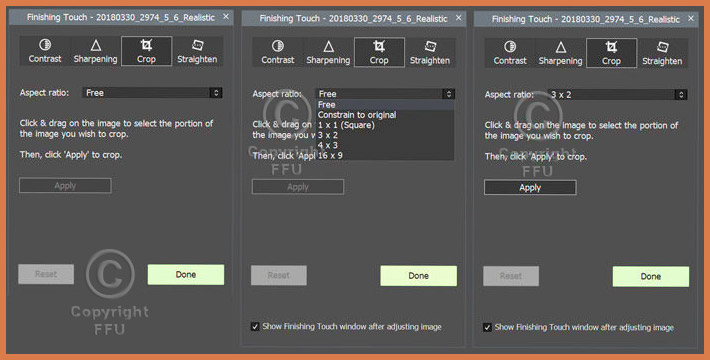
Task: Select Sharpening tool icon in right window
Action: [x=561, y=53]
